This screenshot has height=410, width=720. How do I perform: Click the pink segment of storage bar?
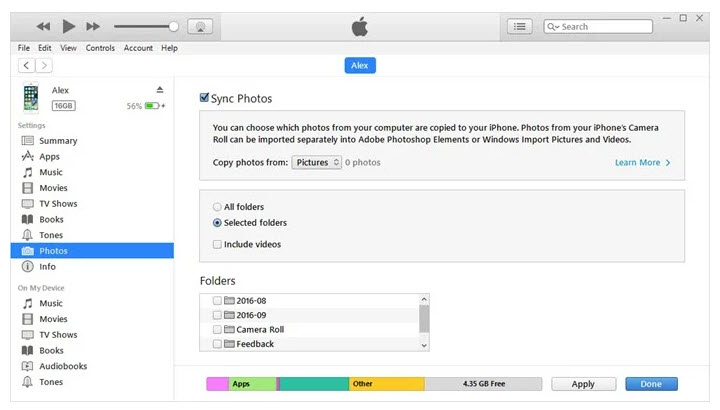point(218,384)
